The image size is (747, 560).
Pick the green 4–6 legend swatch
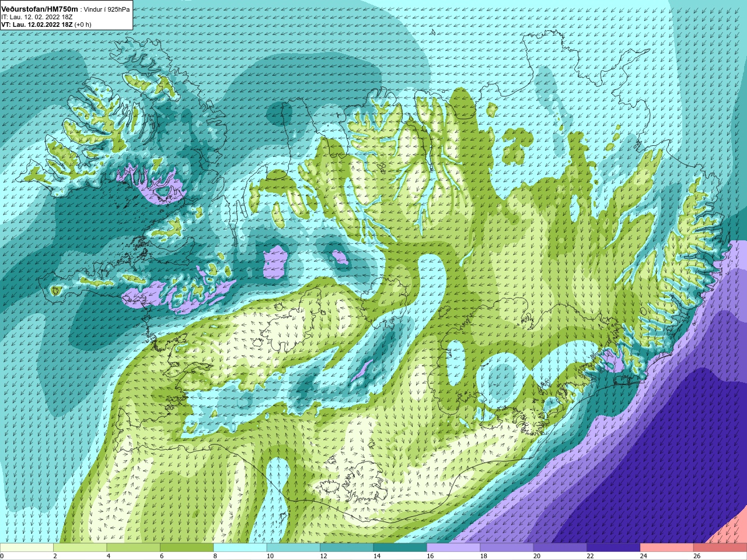[x=133, y=548]
